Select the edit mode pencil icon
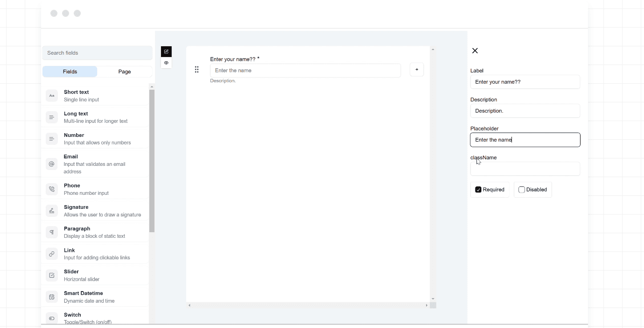 166,51
